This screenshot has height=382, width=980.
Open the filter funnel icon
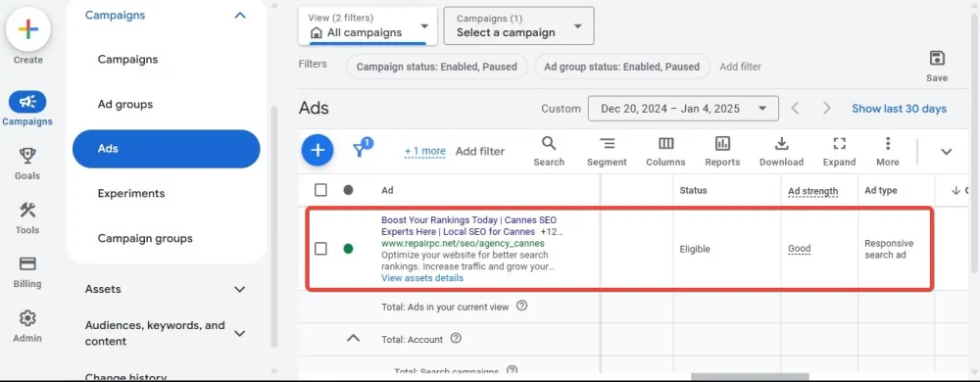click(x=362, y=149)
